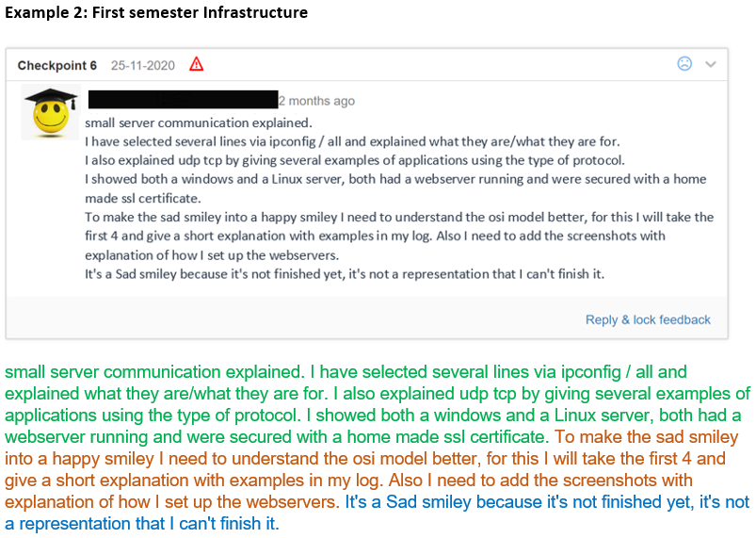Click the "Example 2: First semester Infrastructure" heading
The image size is (756, 538).
pos(155,13)
